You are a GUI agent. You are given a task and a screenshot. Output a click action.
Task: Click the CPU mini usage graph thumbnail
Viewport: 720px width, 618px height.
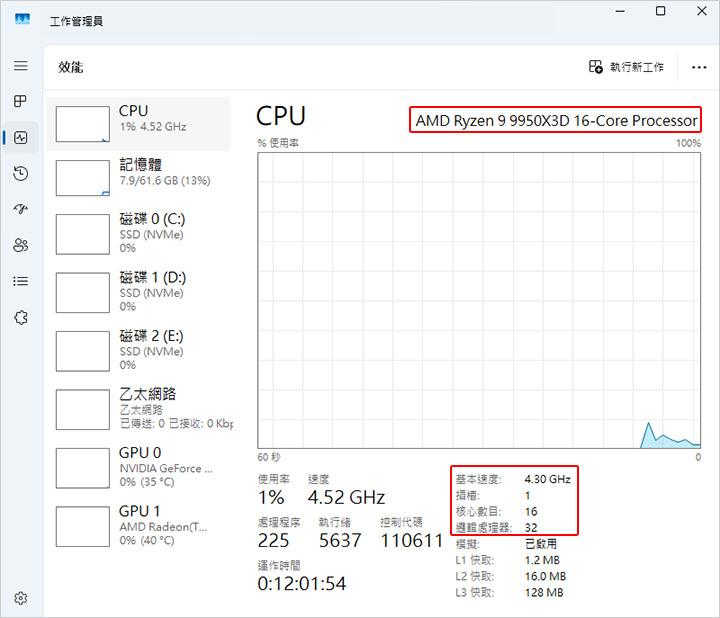[x=83, y=124]
